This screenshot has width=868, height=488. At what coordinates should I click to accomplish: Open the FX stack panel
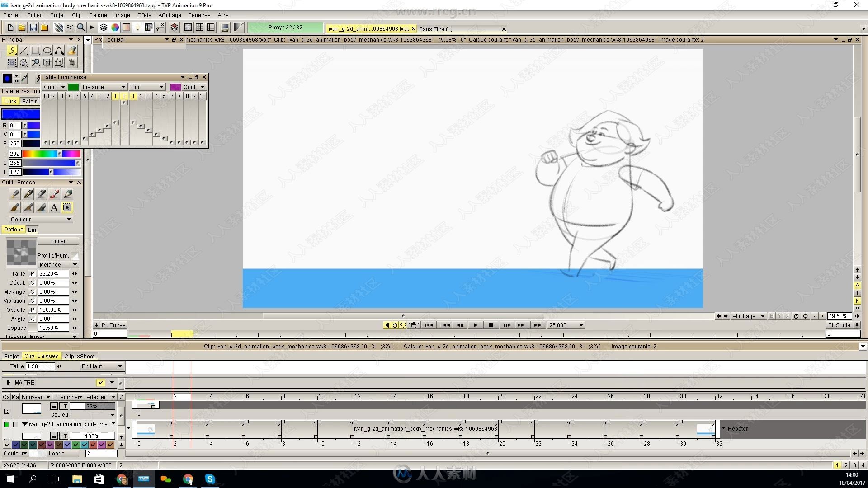point(70,28)
